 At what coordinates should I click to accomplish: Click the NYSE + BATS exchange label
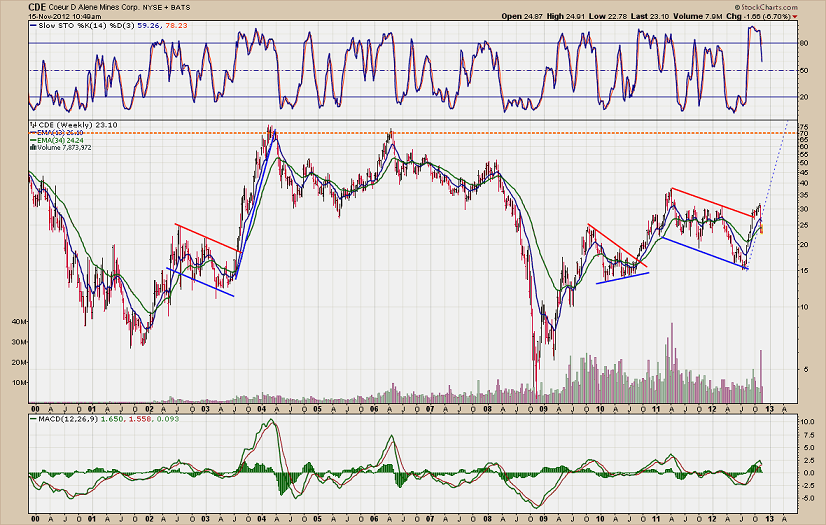(166, 8)
